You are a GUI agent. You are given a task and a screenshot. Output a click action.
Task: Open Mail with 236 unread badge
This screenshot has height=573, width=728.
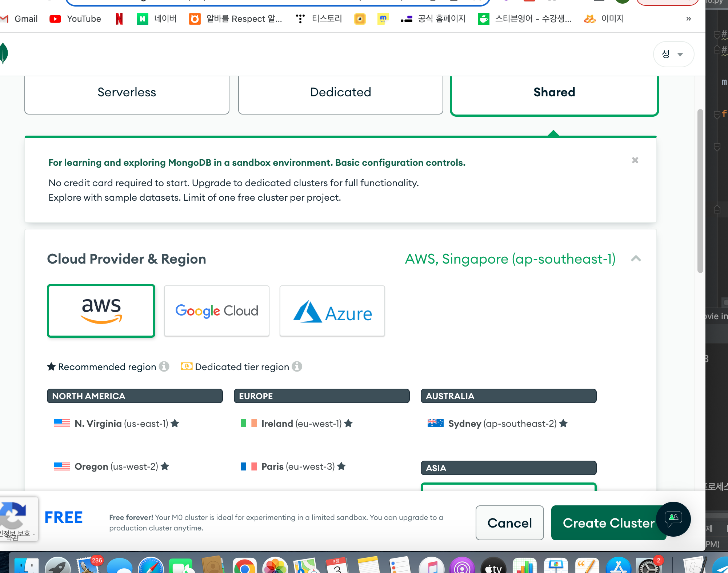[x=89, y=565]
